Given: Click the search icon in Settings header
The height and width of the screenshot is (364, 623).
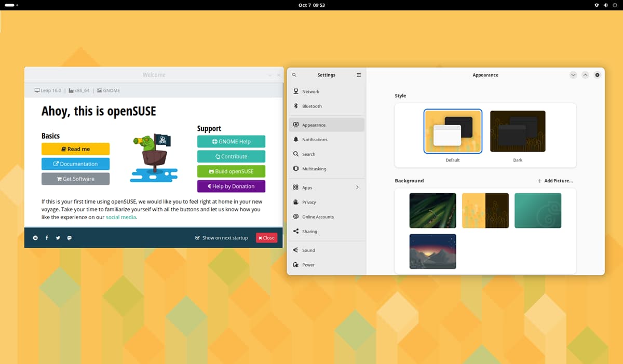Looking at the screenshot, I should tap(294, 75).
